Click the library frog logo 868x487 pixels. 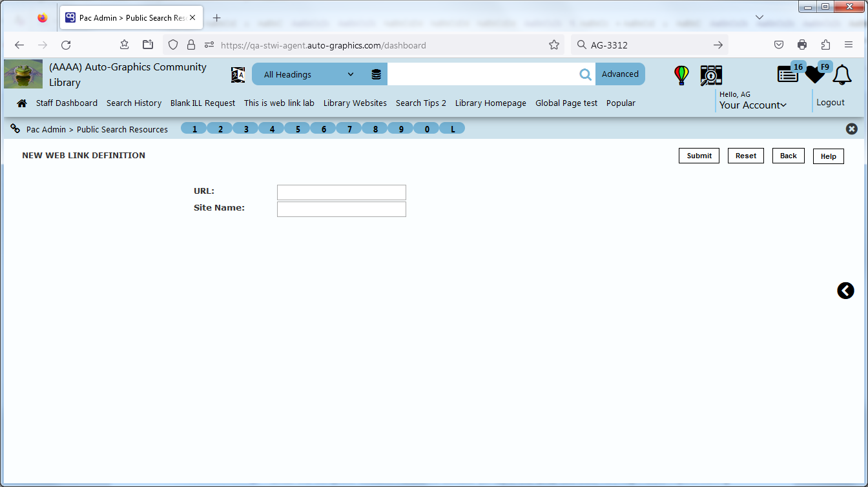[x=23, y=74]
